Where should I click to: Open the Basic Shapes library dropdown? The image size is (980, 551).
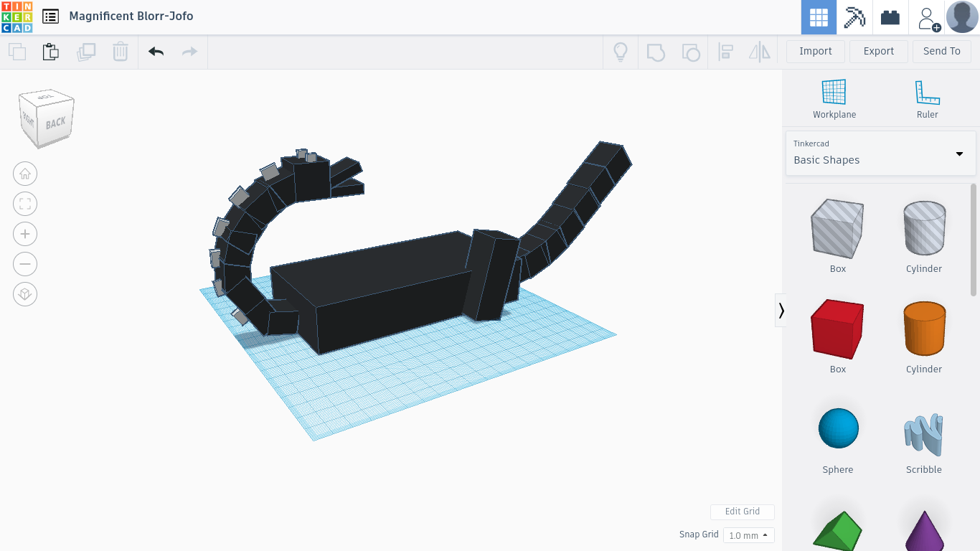[880, 153]
